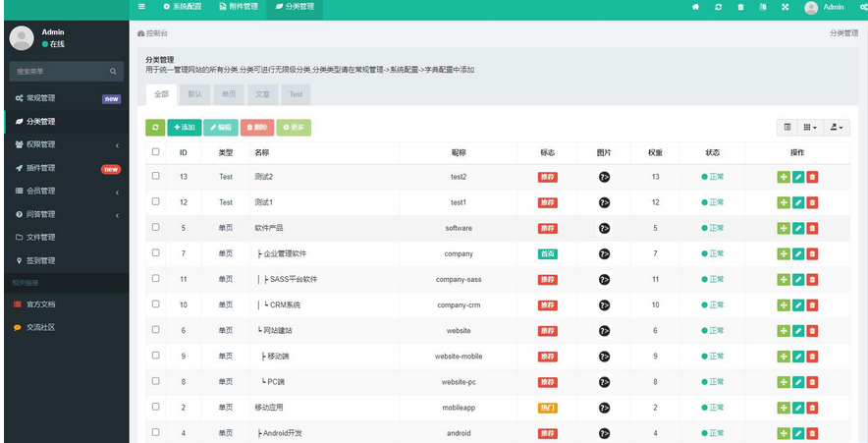Click the 控制台 breadcrumb
This screenshot has width=868, height=443.
tap(153, 33)
